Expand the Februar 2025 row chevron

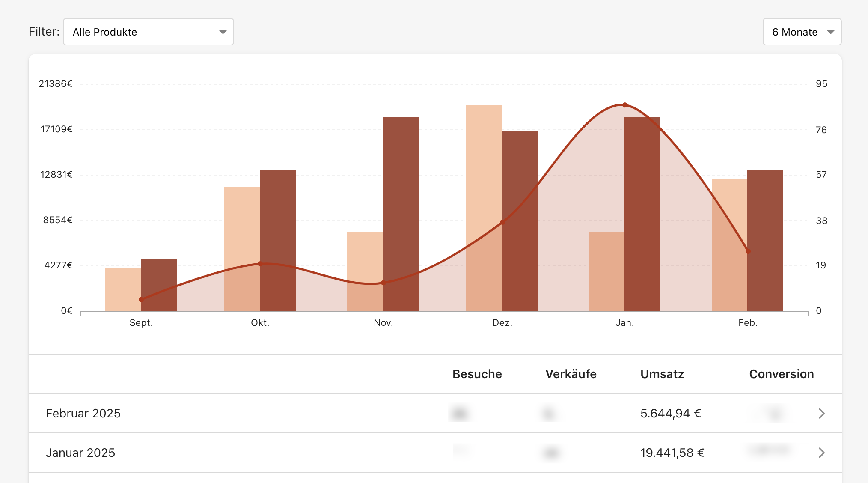click(x=821, y=413)
